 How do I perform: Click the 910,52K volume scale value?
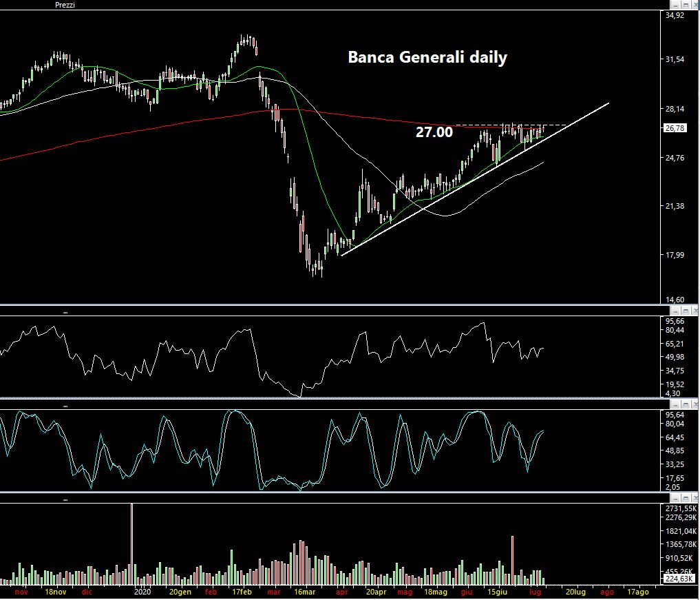679,557
